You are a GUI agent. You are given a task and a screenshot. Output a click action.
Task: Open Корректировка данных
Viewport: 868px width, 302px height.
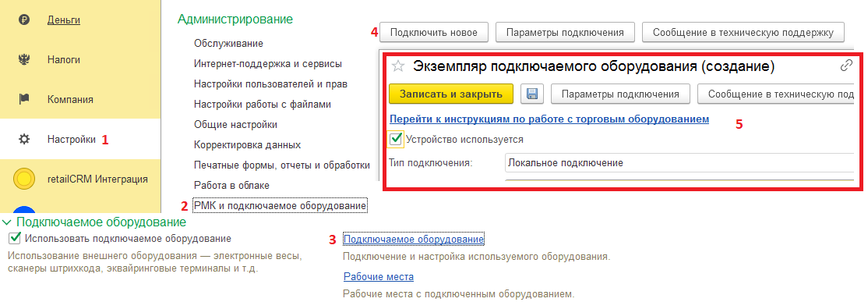(248, 145)
